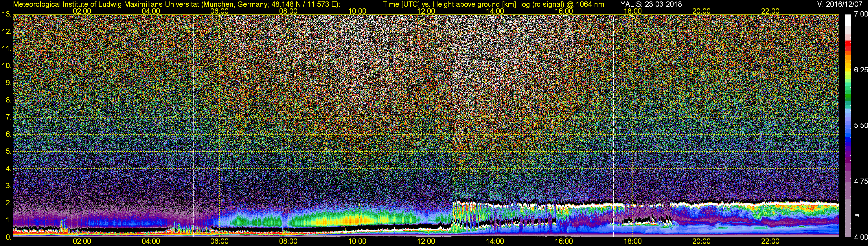
Task: Click the 22:00 label on the bottom time axis
Action: [770, 241]
